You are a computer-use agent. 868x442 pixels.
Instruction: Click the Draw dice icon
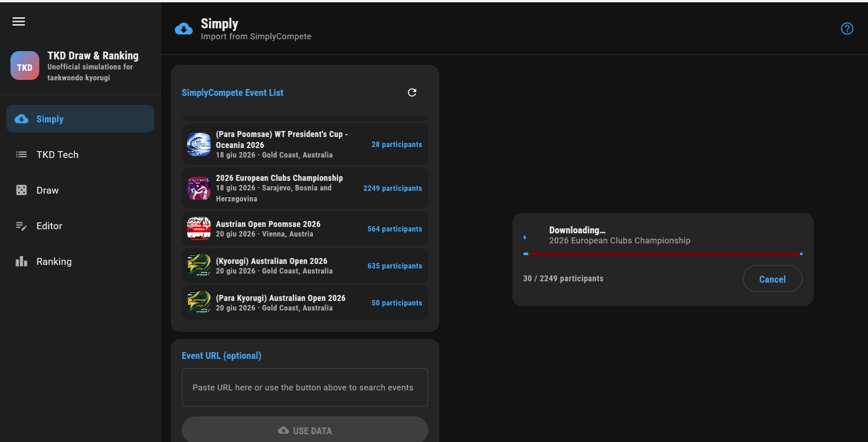pyautogui.click(x=21, y=190)
